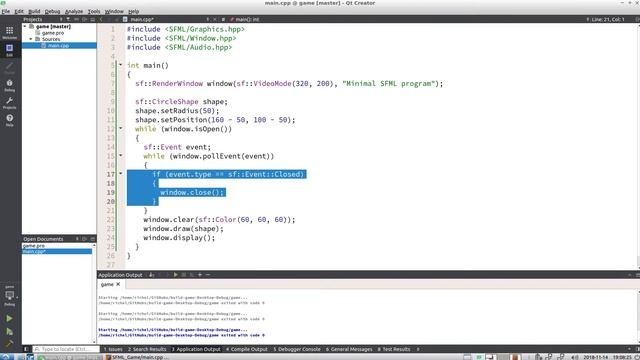Close the game output tab

click(118, 284)
